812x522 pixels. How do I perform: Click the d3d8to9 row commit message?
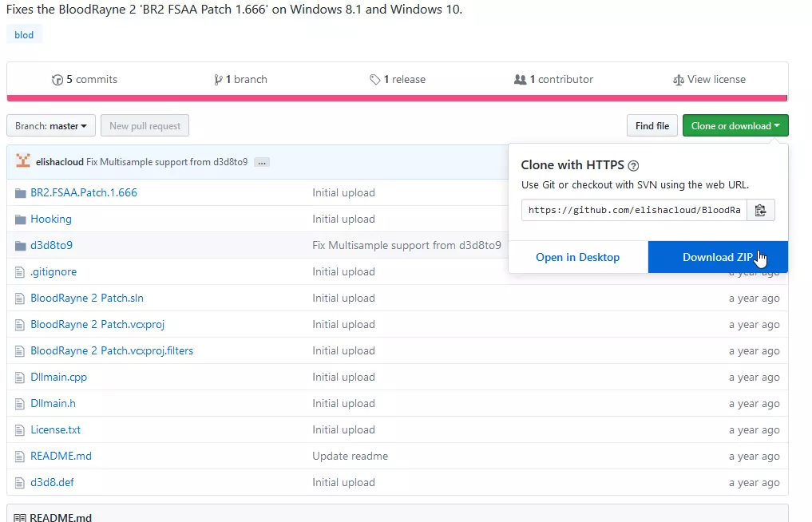406,246
